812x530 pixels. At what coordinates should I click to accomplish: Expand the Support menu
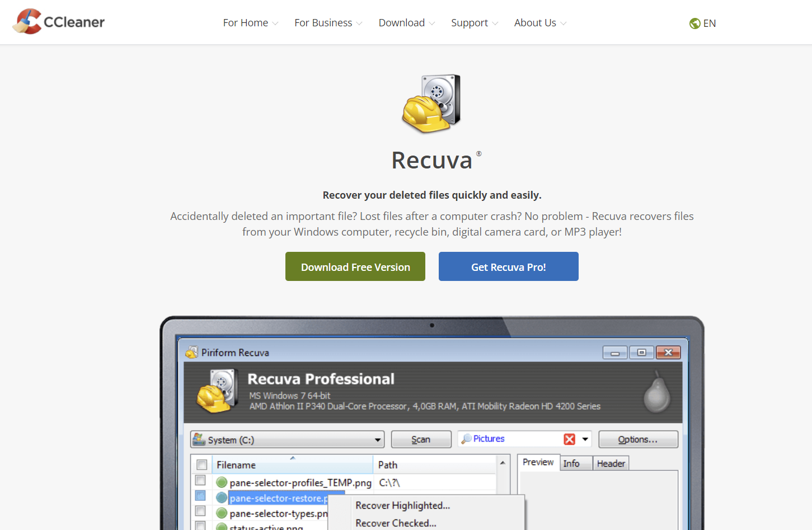[475, 23]
